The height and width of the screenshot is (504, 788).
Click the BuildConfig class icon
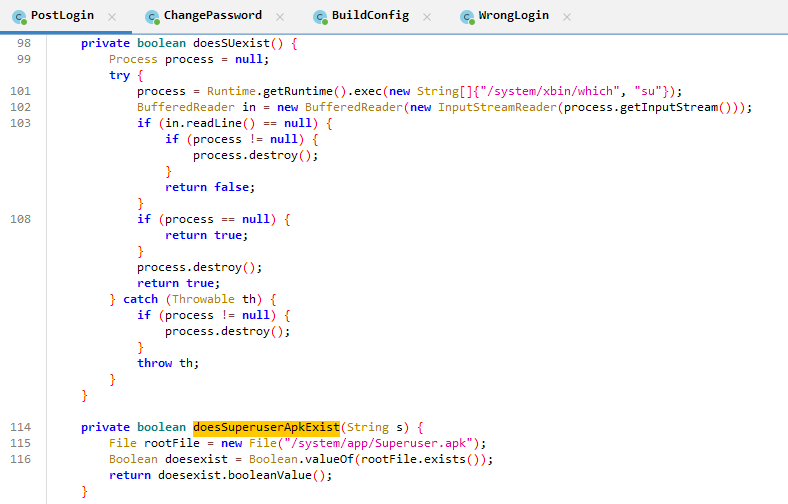pyautogui.click(x=320, y=17)
